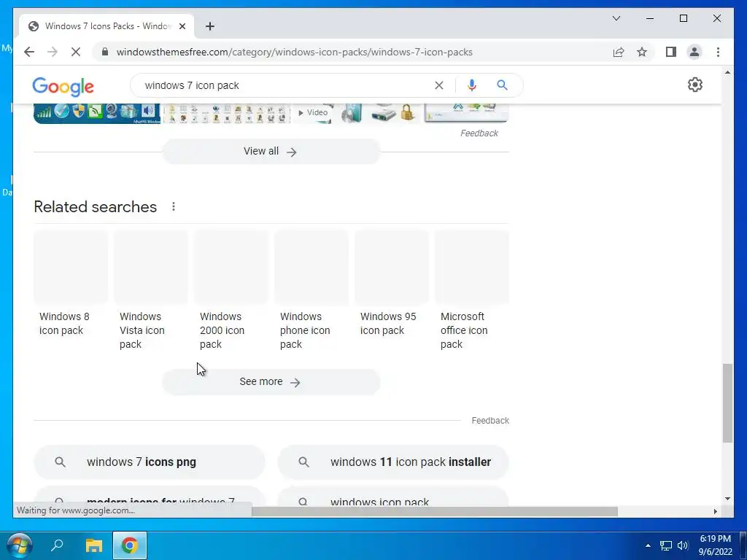This screenshot has width=747, height=560.
Task: Open Related searches options menu
Action: (174, 206)
